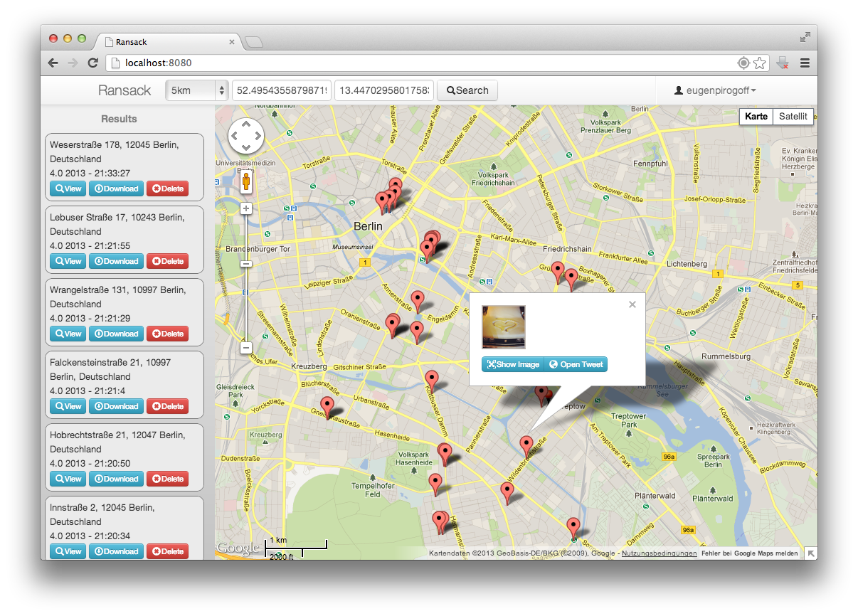The width and height of the screenshot is (858, 616).
Task: Zoom in the map with plus button
Action: 246,208
